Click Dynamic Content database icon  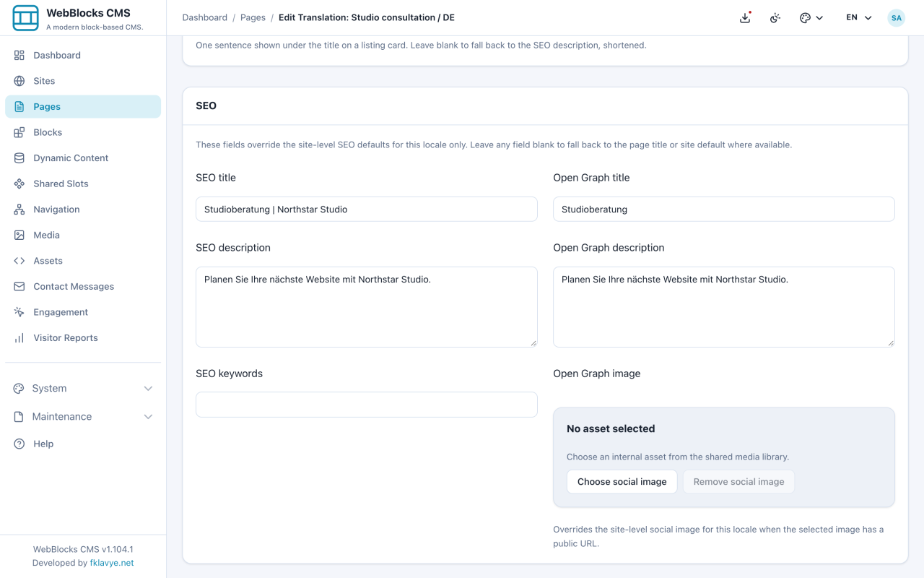tap(19, 158)
